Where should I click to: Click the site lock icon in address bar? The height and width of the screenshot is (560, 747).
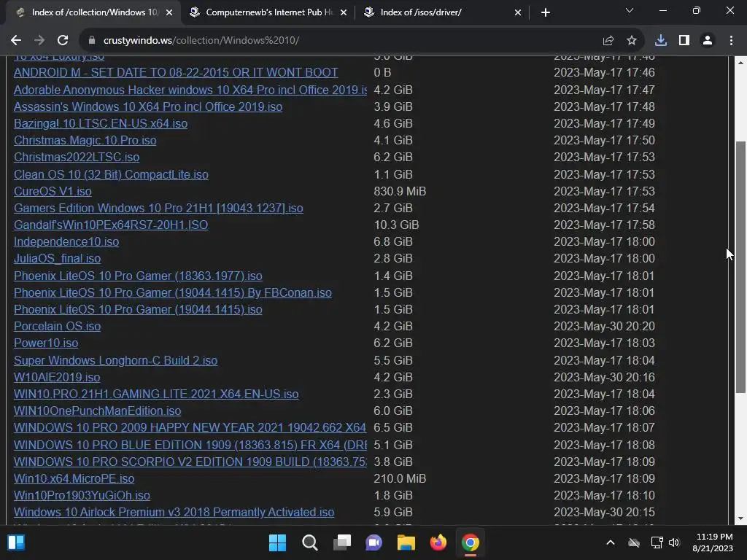(91, 41)
